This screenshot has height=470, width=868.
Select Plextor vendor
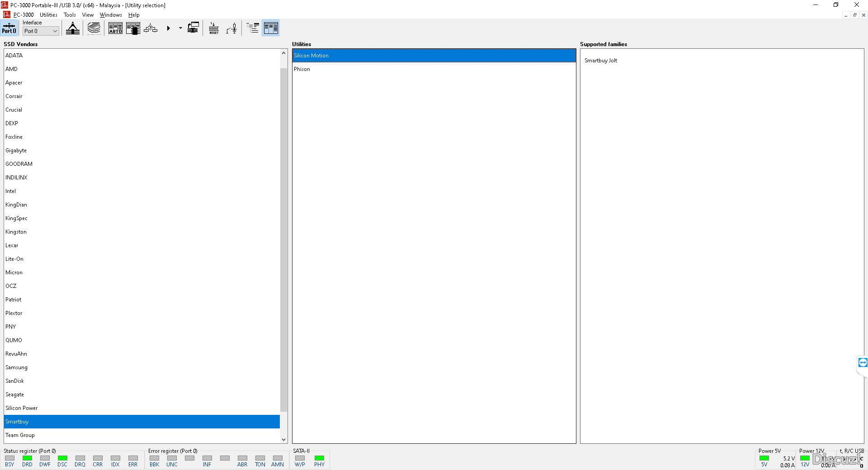click(x=142, y=313)
